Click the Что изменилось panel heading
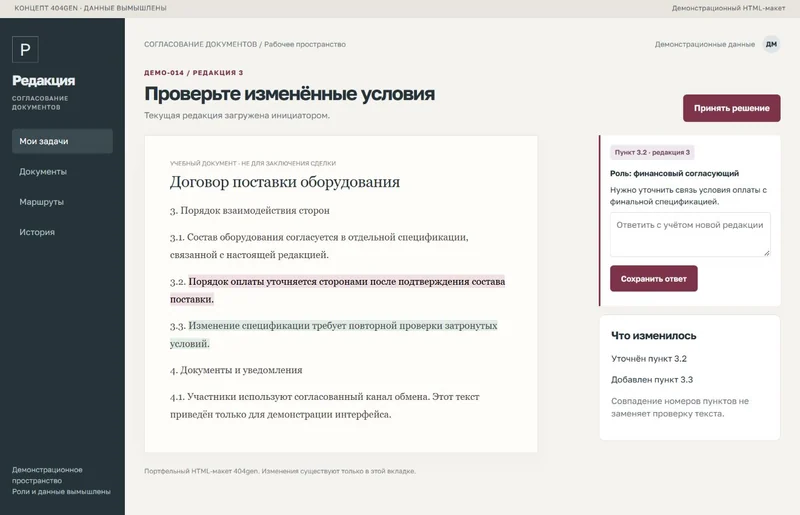This screenshot has height=515, width=800. 654,336
